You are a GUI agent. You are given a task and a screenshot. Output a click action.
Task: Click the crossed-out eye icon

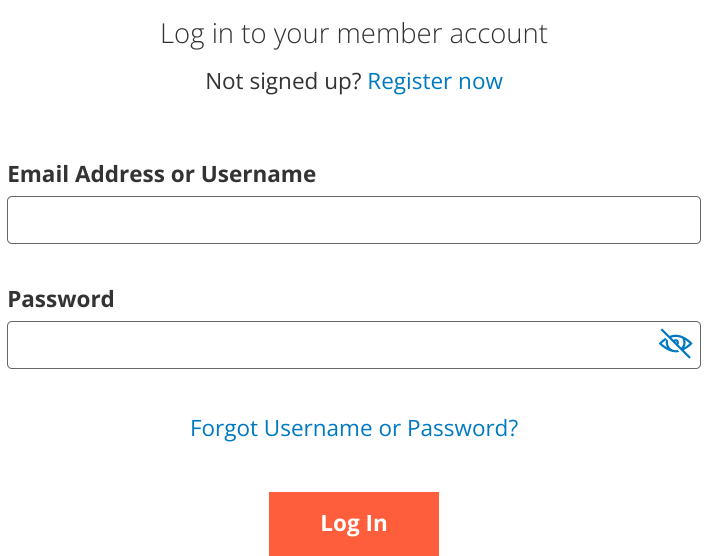[676, 344]
